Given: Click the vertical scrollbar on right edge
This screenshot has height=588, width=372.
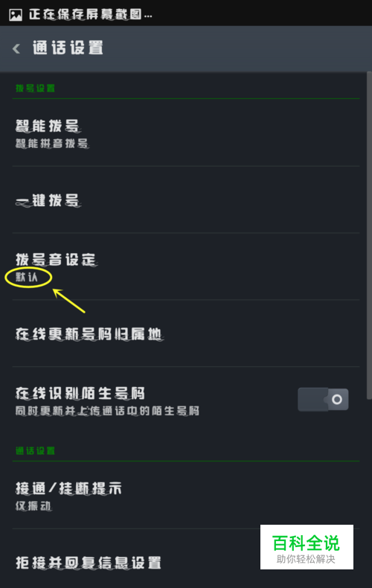Looking at the screenshot, I should [x=369, y=235].
